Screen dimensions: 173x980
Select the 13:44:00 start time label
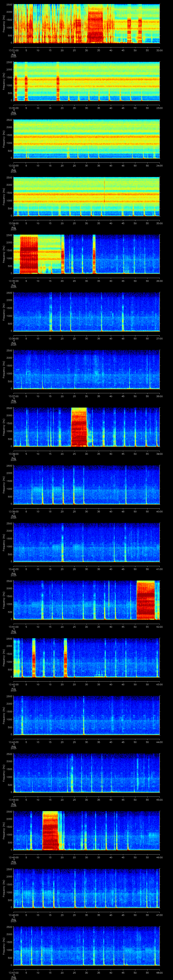(x=14, y=799)
